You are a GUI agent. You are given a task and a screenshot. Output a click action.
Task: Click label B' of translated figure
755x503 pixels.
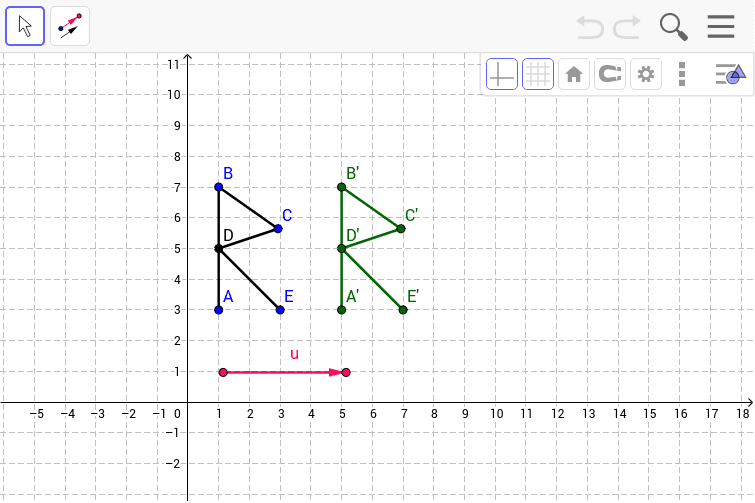point(353,173)
